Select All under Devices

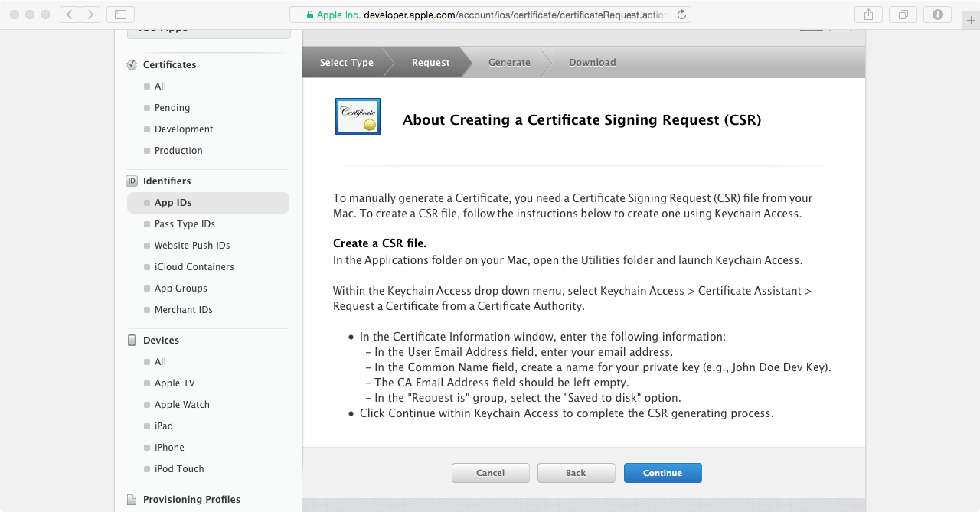tap(160, 362)
